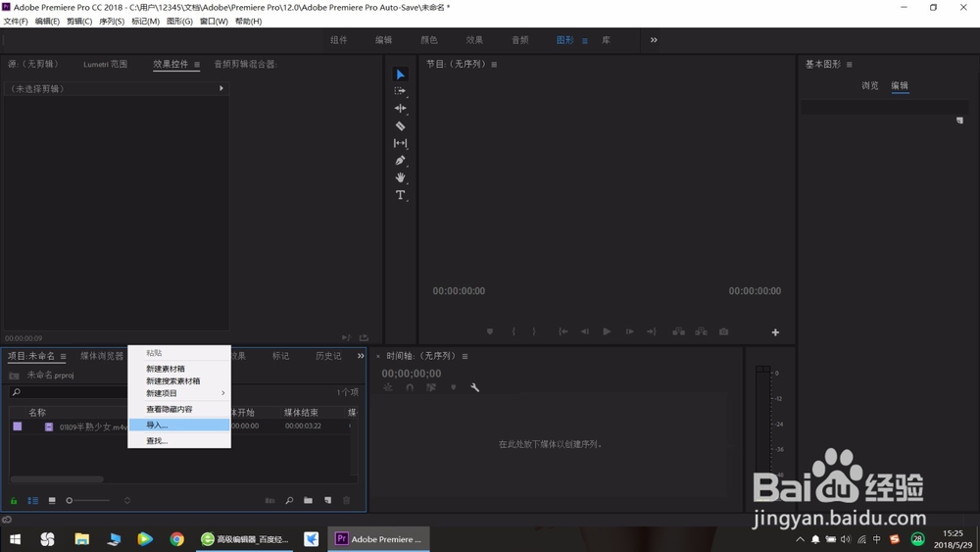This screenshot has width=980, height=552.
Task: Play the Program monitor
Action: point(607,332)
